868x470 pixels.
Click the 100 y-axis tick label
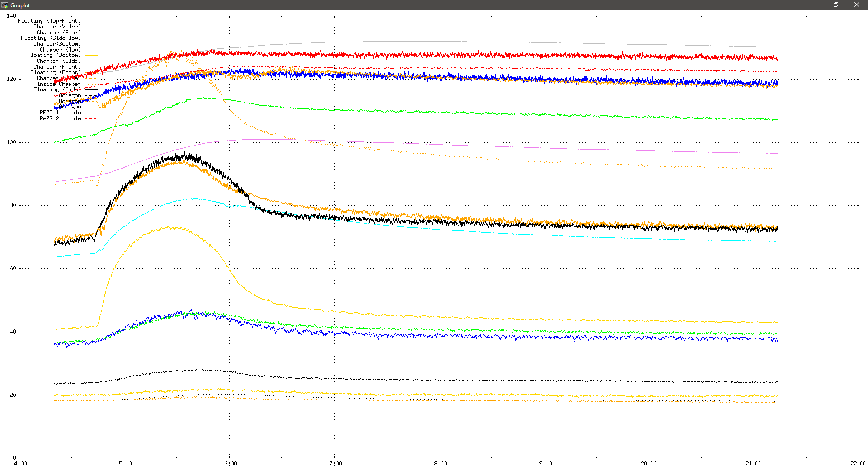[11, 142]
